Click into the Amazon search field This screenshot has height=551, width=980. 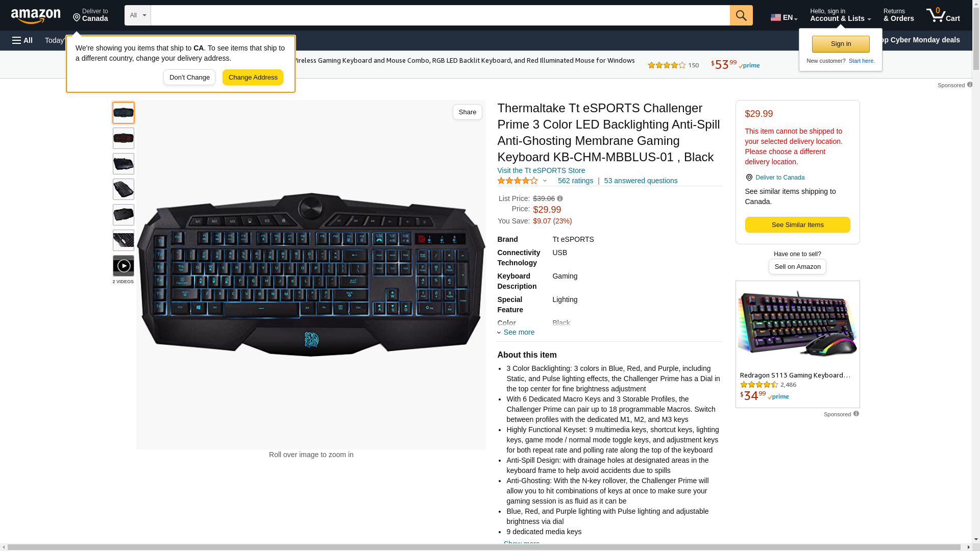tap(440, 15)
